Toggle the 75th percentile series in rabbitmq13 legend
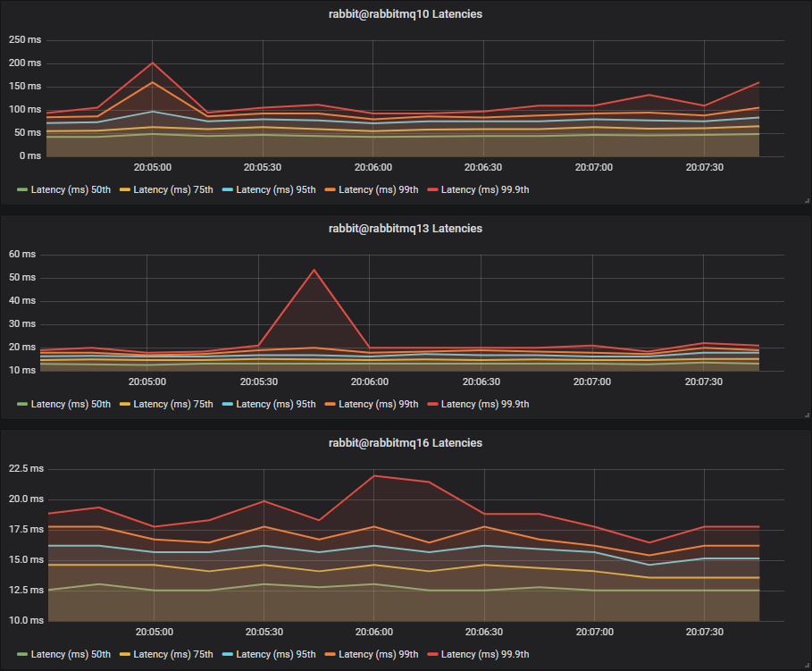 (167, 404)
